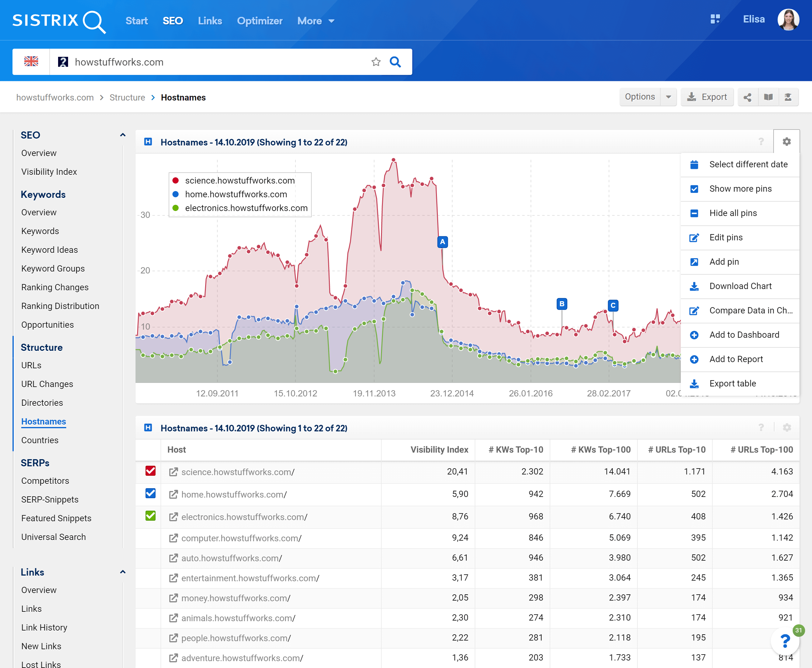The height and width of the screenshot is (668, 812).
Task: Open Ranking Changes in sidebar
Action: [x=55, y=287]
